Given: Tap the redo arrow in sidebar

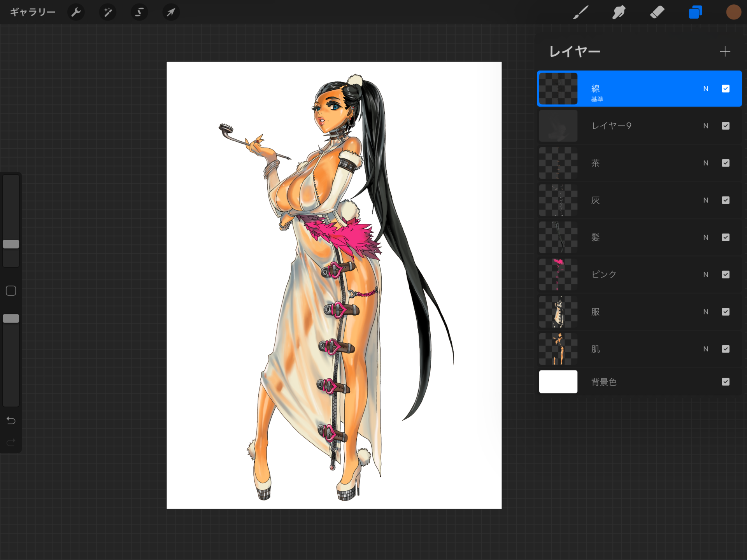Looking at the screenshot, I should (11, 442).
